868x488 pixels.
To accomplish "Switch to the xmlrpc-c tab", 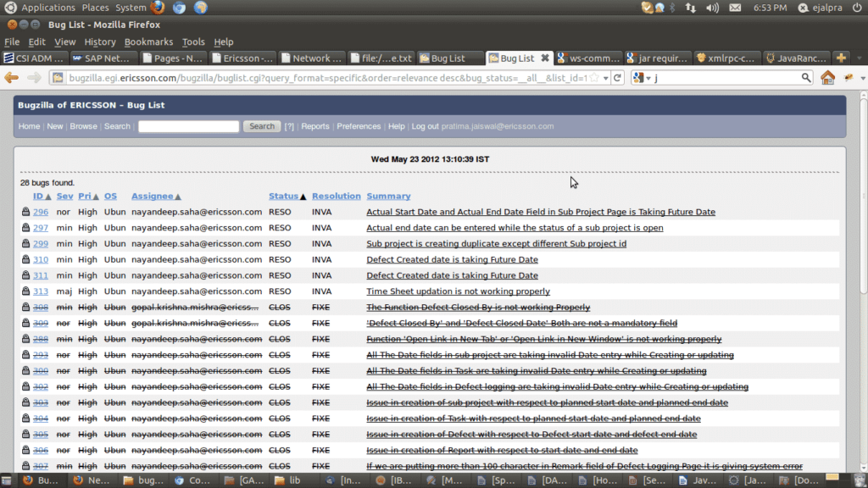I will click(726, 58).
